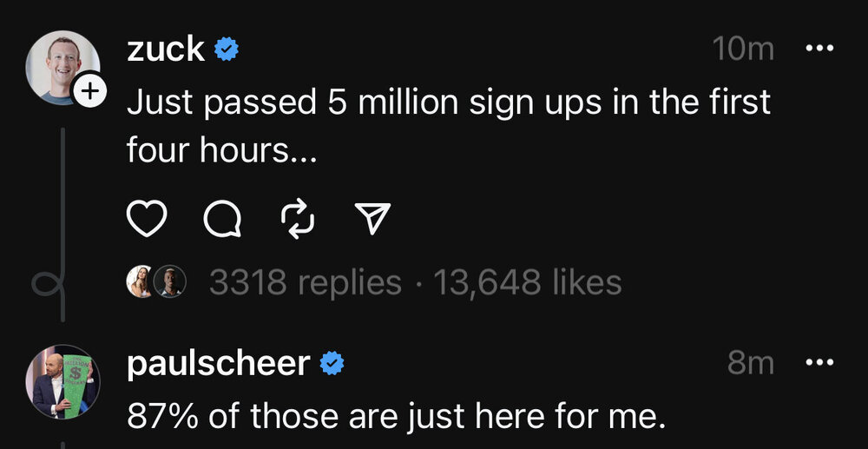This screenshot has height=449, width=868.
Task: Open the zuck username link
Action: pyautogui.click(x=166, y=50)
